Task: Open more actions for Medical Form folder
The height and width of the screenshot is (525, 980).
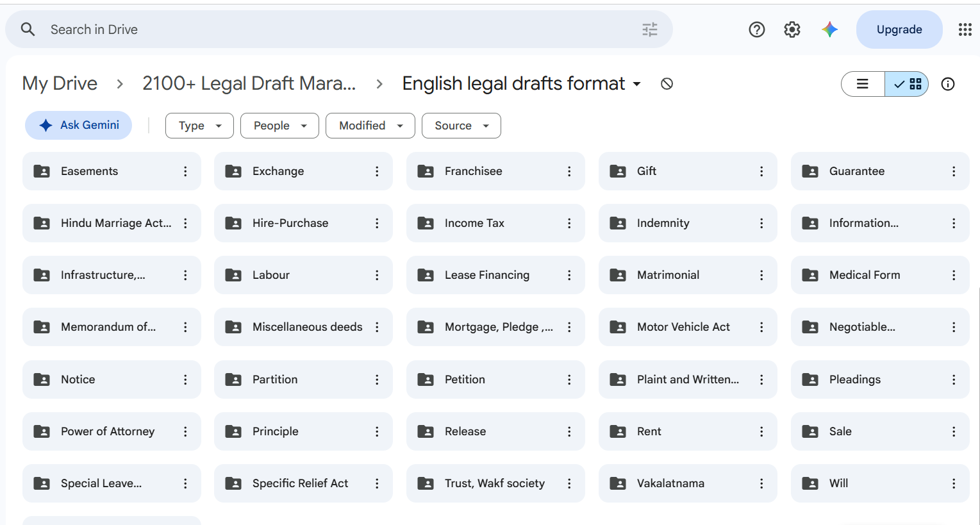Action: (954, 275)
